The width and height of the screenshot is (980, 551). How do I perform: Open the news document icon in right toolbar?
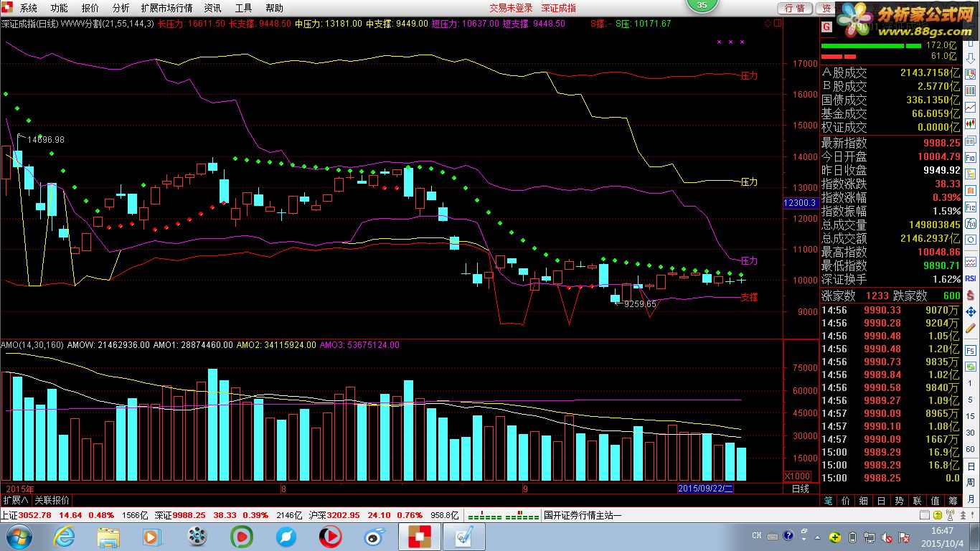(971, 141)
